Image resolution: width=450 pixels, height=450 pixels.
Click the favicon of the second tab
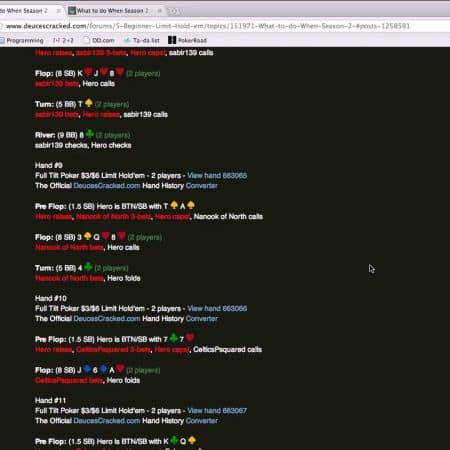(72, 11)
